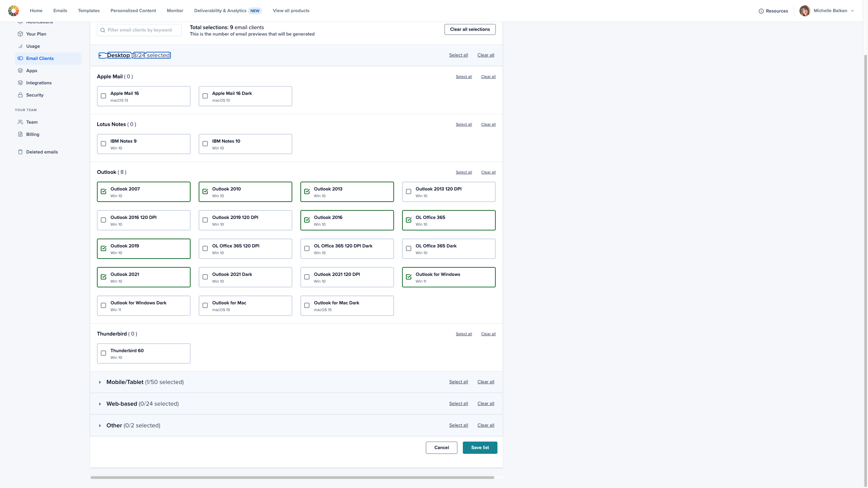This screenshot has height=488, width=868.
Task: Uncheck the Outlook 2007 checkbox
Action: (x=103, y=192)
